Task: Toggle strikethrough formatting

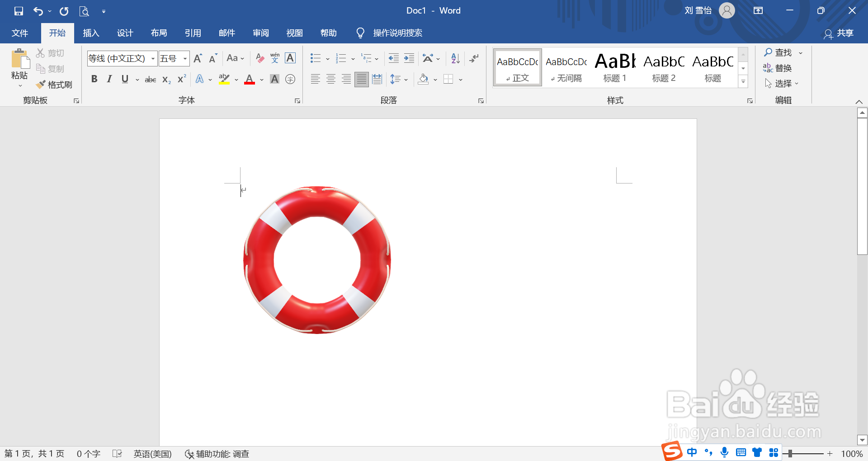Action: [x=150, y=79]
